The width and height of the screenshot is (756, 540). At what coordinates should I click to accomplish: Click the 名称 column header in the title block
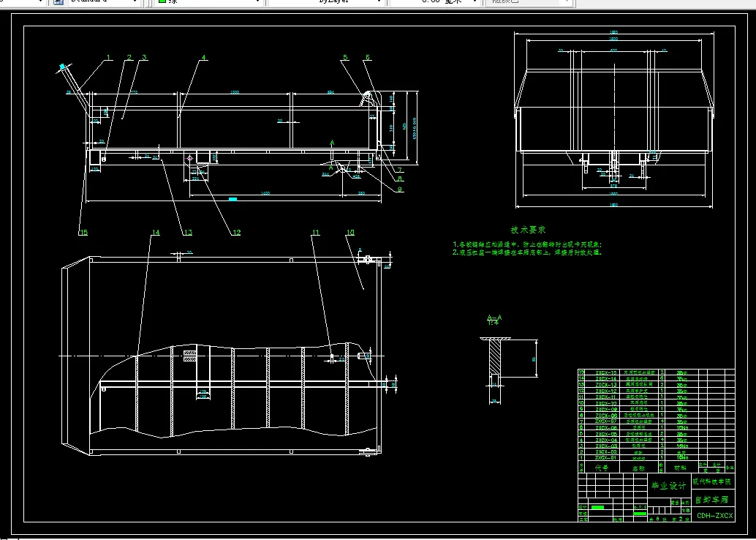638,468
